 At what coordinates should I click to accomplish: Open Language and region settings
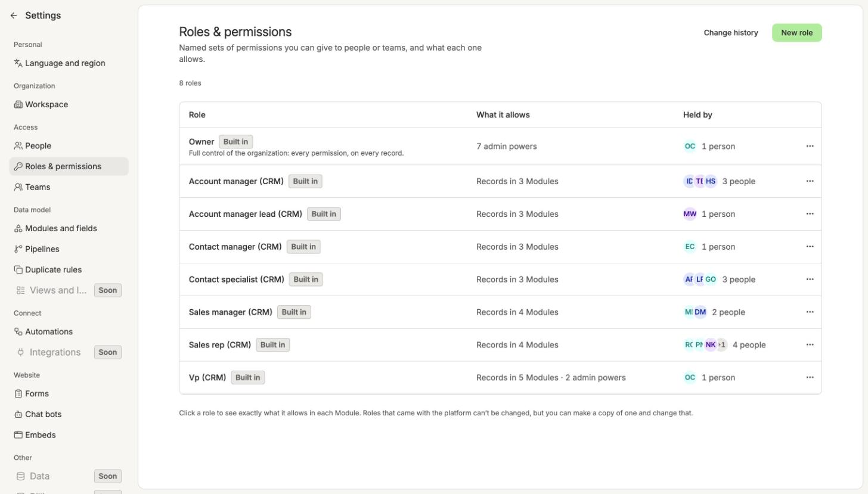coord(69,63)
